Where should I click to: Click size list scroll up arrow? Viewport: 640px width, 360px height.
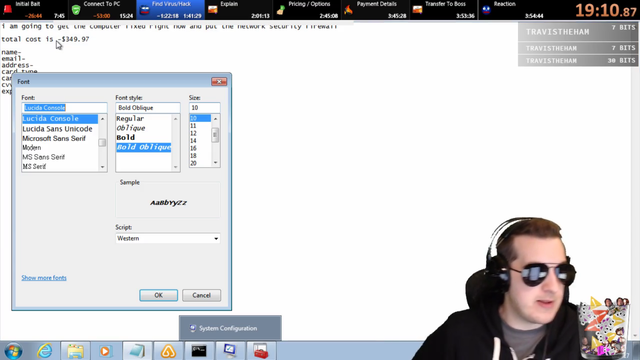pos(216,118)
